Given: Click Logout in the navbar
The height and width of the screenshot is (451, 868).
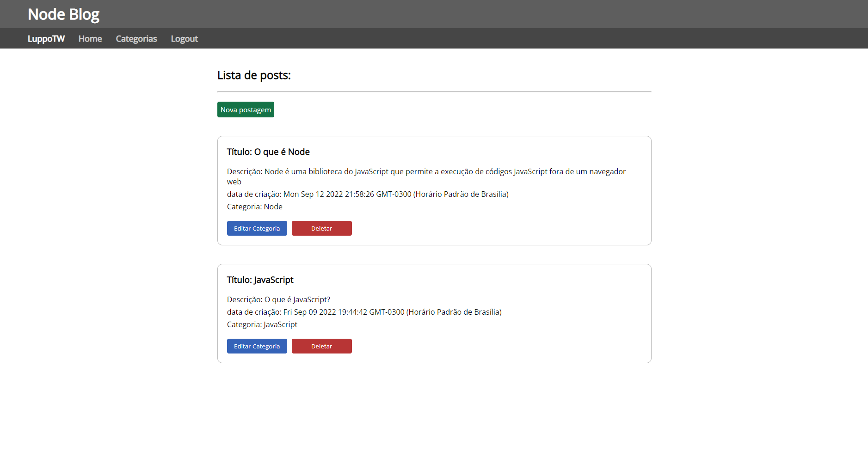Looking at the screenshot, I should tap(184, 38).
